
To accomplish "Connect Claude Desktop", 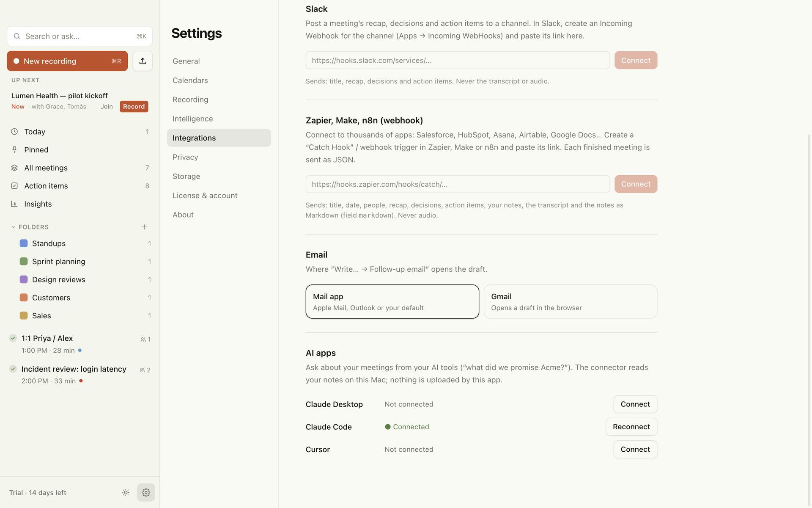I will point(635,404).
